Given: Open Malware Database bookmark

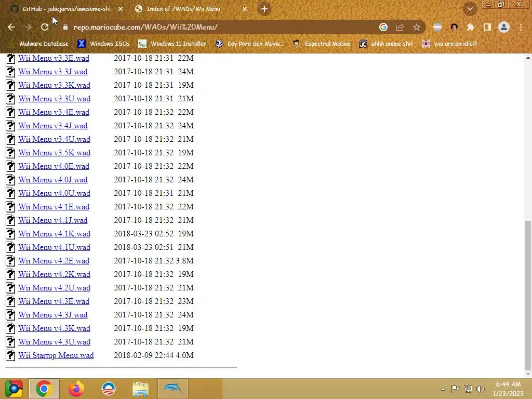Looking at the screenshot, I should click(39, 44).
